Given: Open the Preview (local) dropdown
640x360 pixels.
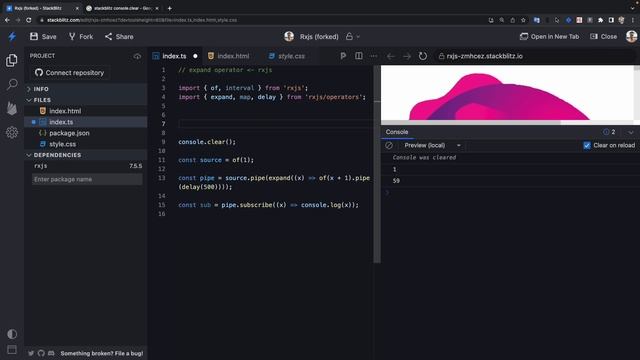Looking at the screenshot, I should (432, 145).
